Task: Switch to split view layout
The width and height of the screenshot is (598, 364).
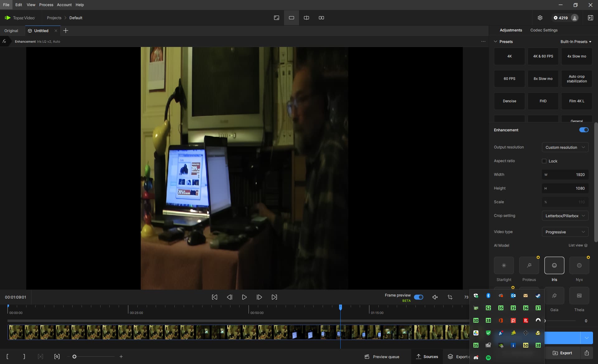Action: (x=306, y=18)
